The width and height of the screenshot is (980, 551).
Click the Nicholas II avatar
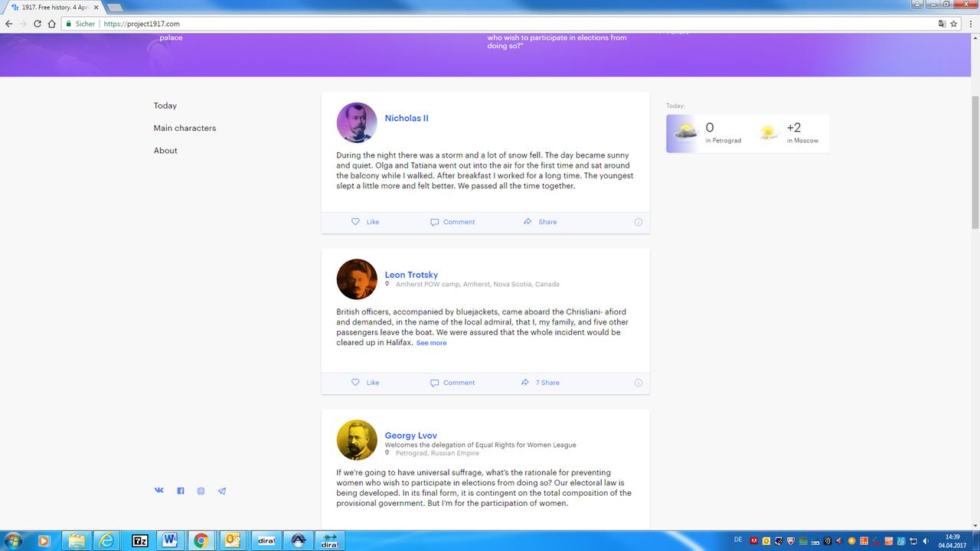tap(357, 122)
